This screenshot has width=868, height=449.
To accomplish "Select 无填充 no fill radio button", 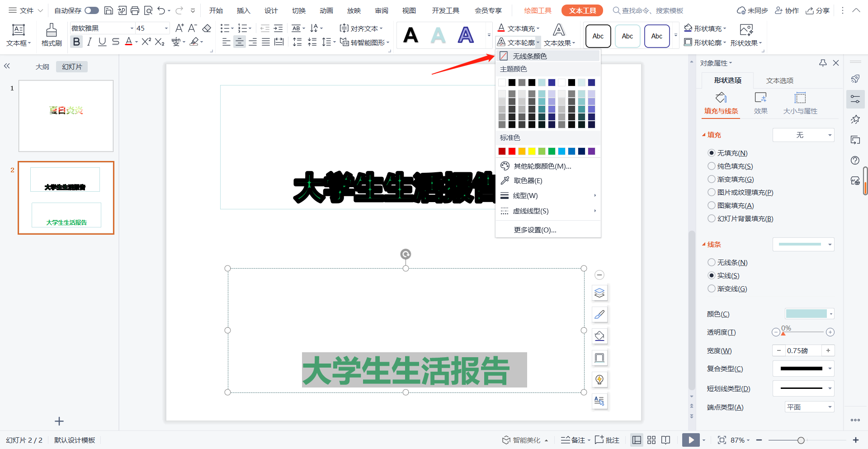I will point(712,153).
